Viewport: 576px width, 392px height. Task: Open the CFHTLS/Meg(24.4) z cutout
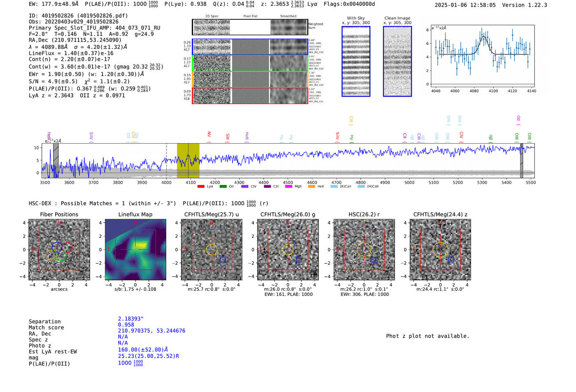(440, 250)
